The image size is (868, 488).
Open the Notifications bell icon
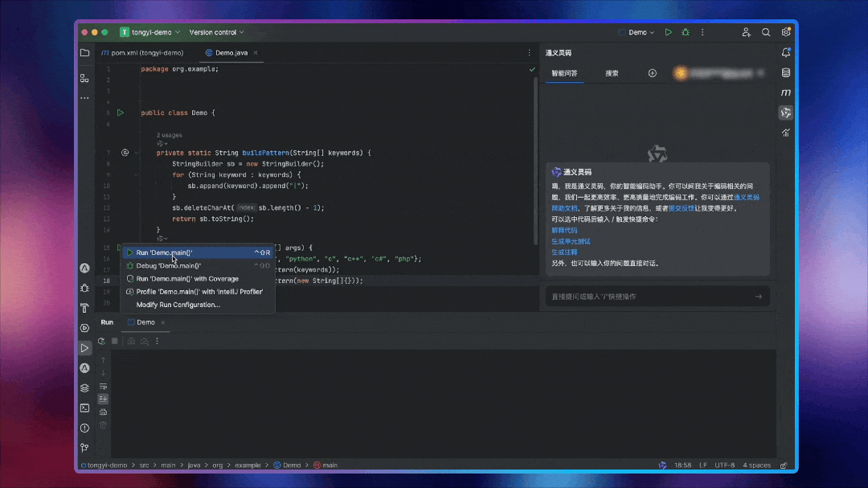tap(785, 52)
